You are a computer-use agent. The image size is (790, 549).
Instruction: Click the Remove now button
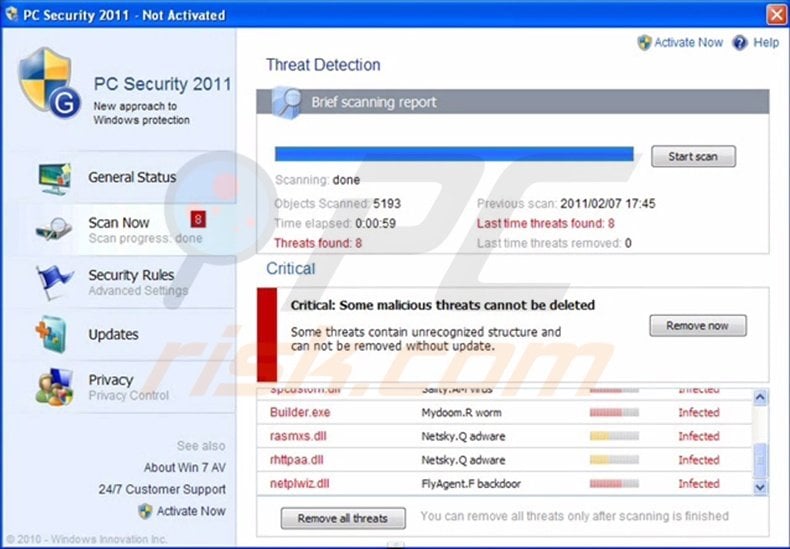click(x=698, y=326)
